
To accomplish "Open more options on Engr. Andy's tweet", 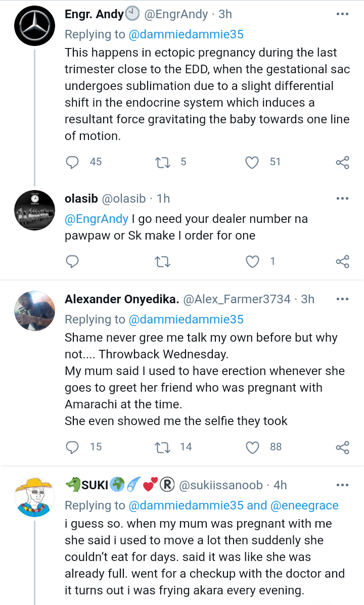I will coord(342,15).
